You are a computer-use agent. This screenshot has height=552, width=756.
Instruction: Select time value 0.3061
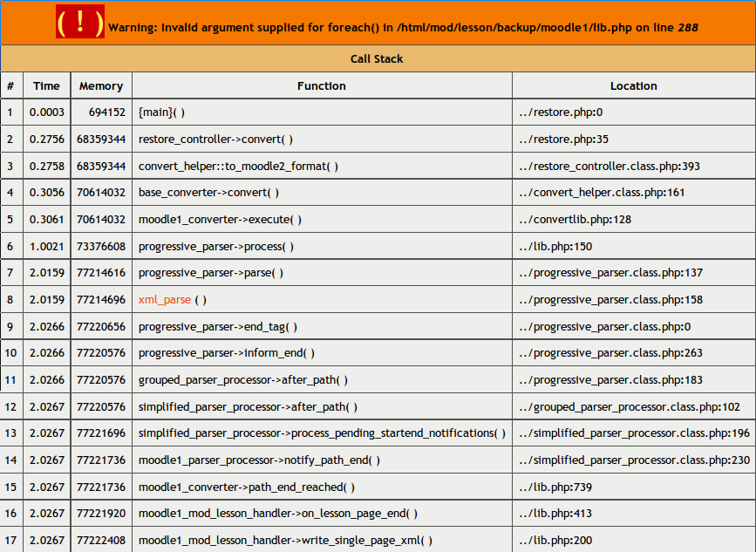(x=47, y=220)
